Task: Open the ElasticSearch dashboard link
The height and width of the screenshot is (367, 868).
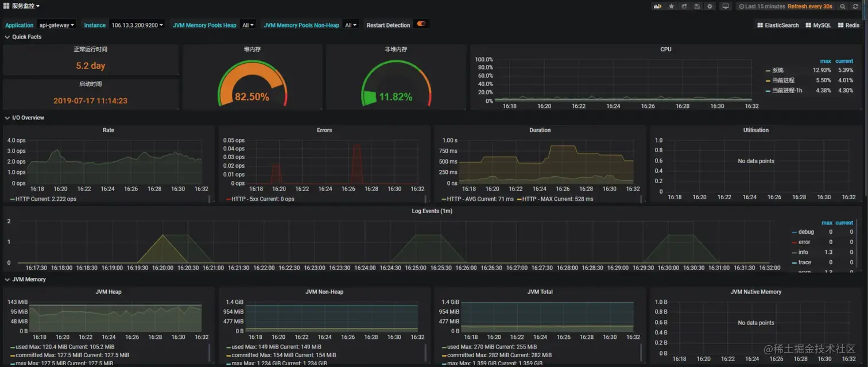Action: tap(778, 25)
